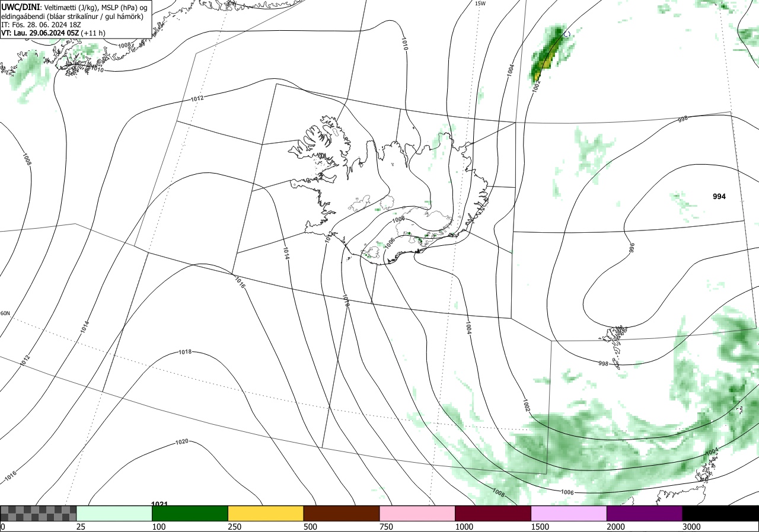Click the 3000 value on the legend scale
The width and height of the screenshot is (759, 532).
(x=691, y=527)
